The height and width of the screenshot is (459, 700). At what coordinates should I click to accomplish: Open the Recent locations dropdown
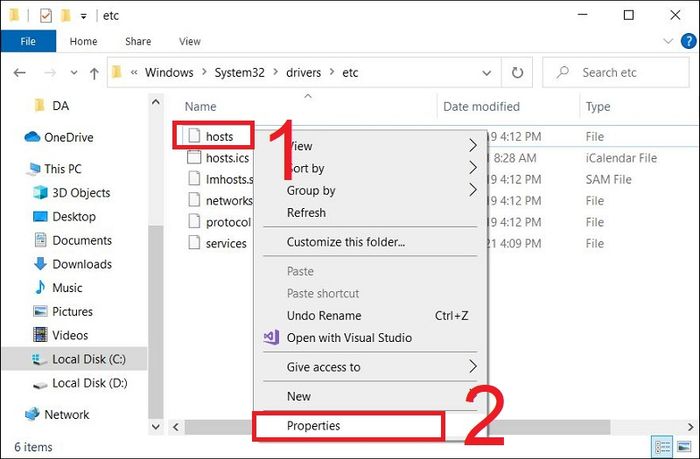click(74, 72)
